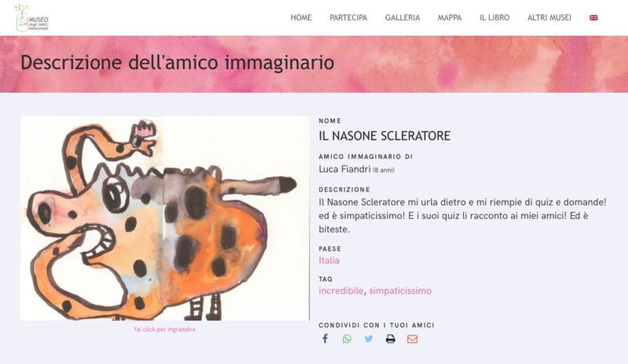
Task: Print this page using printer icon
Action: pyautogui.click(x=390, y=339)
